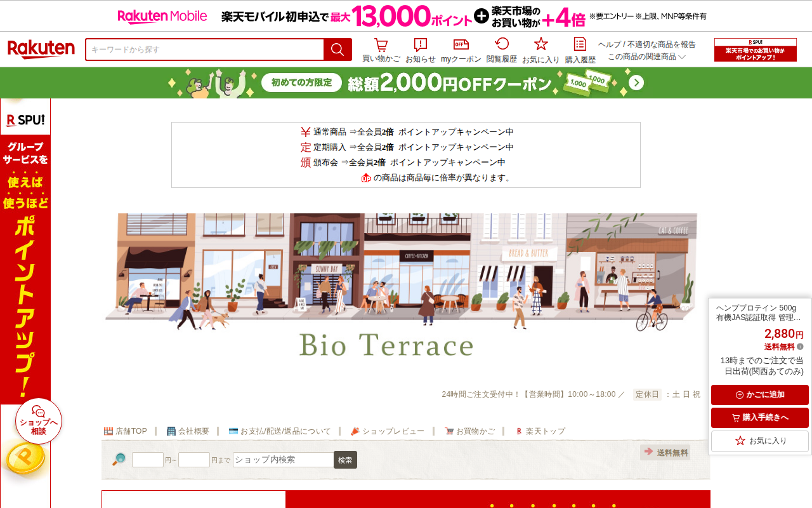Click the ヘンププロテイン 500g product title
The image size is (812, 508).
tap(760, 312)
